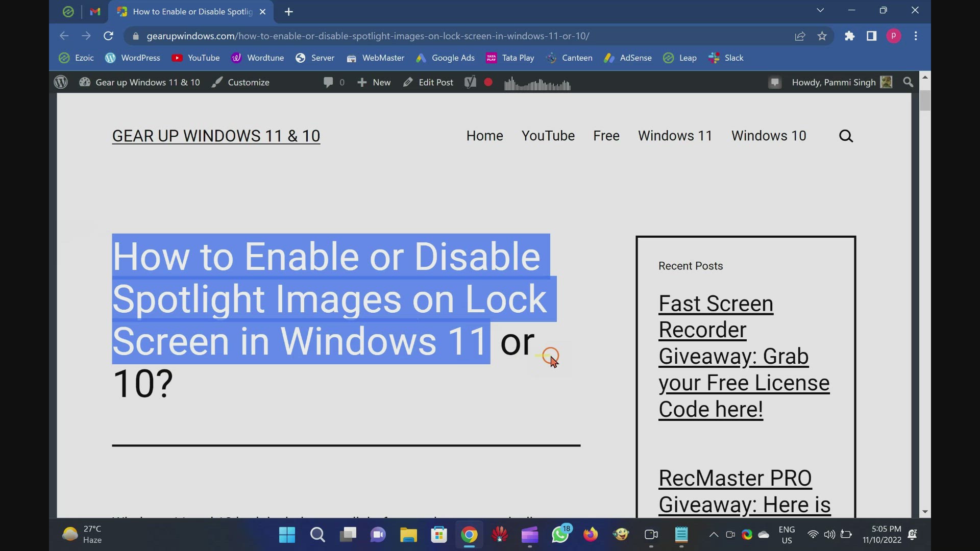
Task: Open the Windows Start menu
Action: click(x=287, y=535)
